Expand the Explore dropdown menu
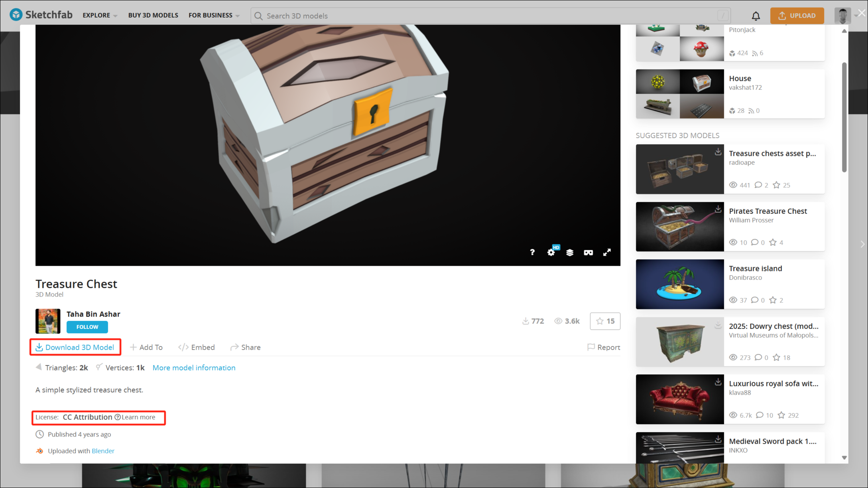 coord(100,15)
